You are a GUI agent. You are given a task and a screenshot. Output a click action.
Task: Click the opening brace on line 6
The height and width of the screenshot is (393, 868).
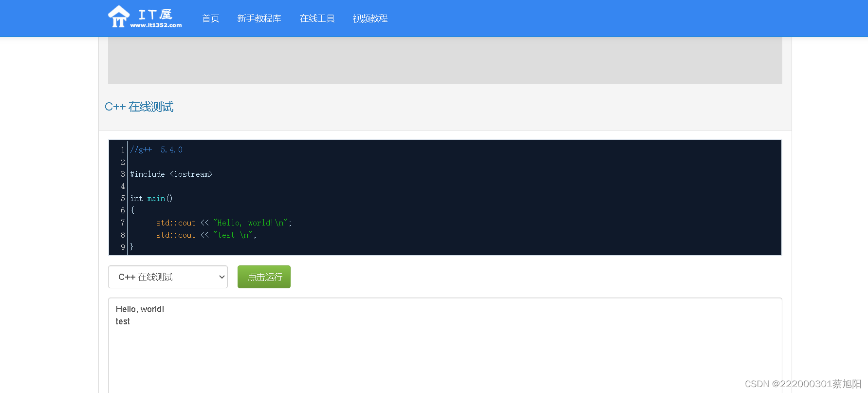[x=132, y=210]
